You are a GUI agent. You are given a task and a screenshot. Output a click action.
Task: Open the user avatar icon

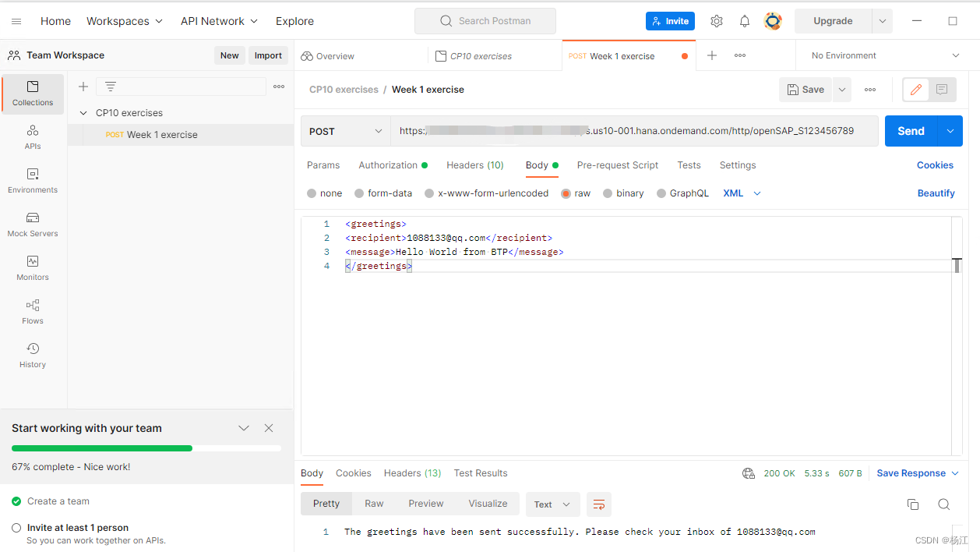[773, 21]
